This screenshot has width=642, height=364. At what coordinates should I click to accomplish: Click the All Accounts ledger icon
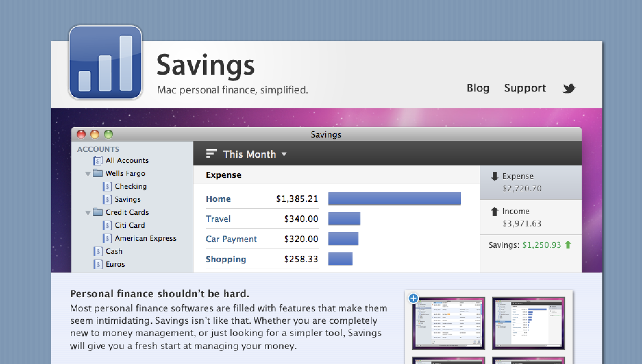coord(98,160)
